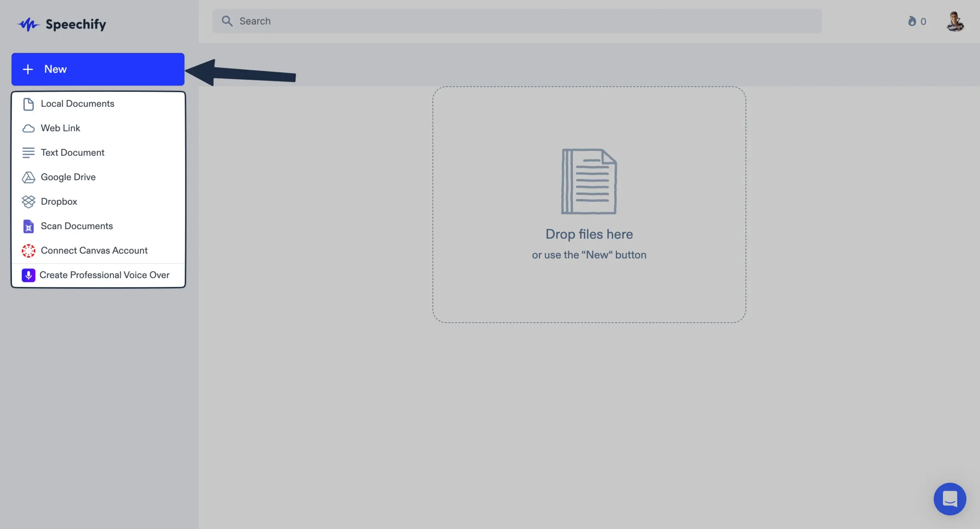980x529 pixels.
Task: Click the blue New button
Action: click(98, 69)
